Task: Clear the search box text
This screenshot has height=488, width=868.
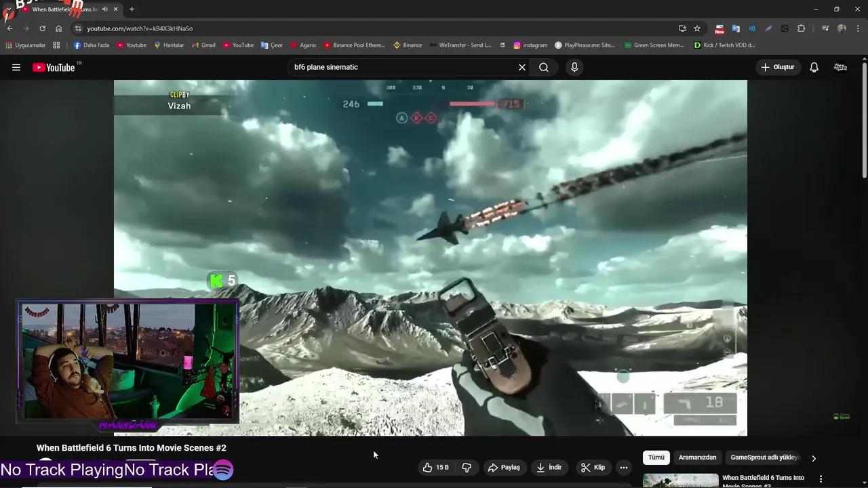Action: (x=522, y=67)
